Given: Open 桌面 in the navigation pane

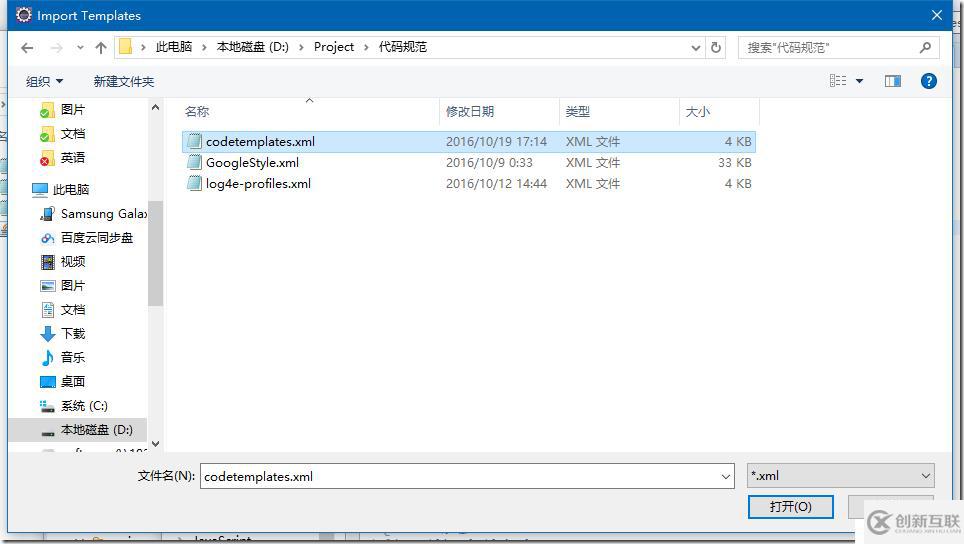Looking at the screenshot, I should coord(73,382).
